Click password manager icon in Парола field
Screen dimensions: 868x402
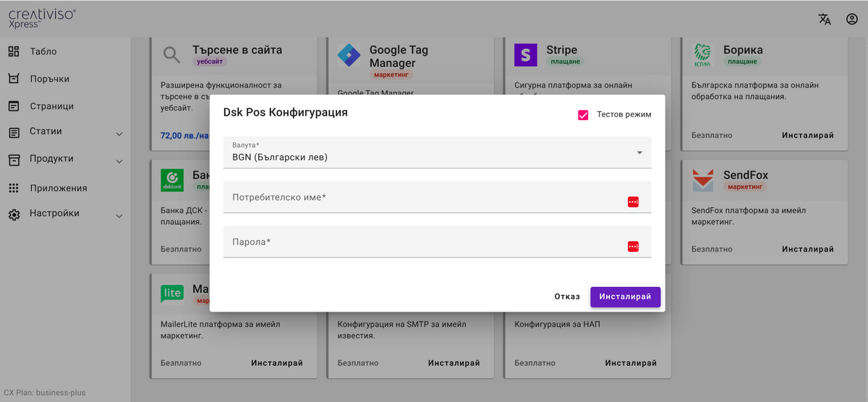(633, 247)
